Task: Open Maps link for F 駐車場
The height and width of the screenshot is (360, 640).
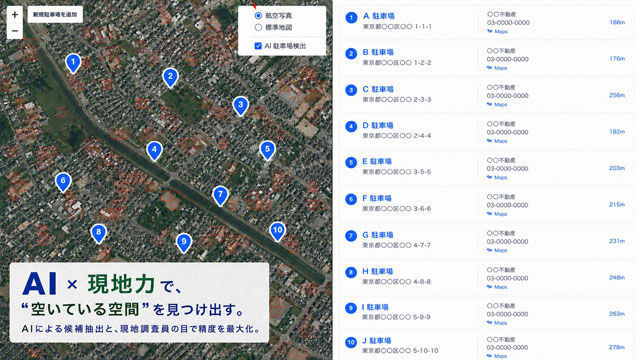Action: pyautogui.click(x=497, y=214)
